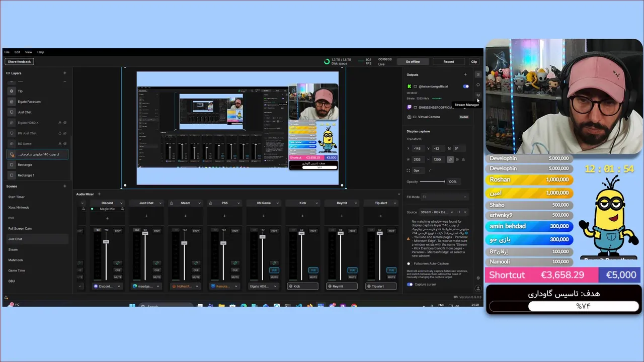Click the Discord channel volume fader
Viewport: 644px width, 362px height.
pos(106,242)
